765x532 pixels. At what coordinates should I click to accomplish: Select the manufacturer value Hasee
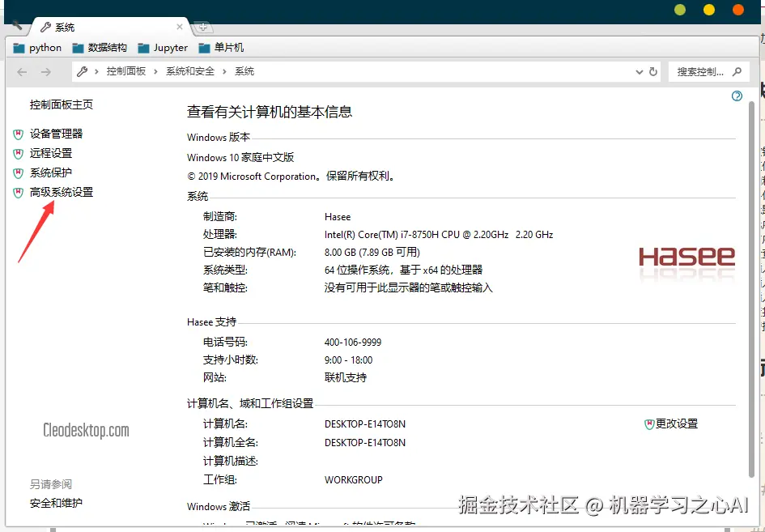coord(338,217)
